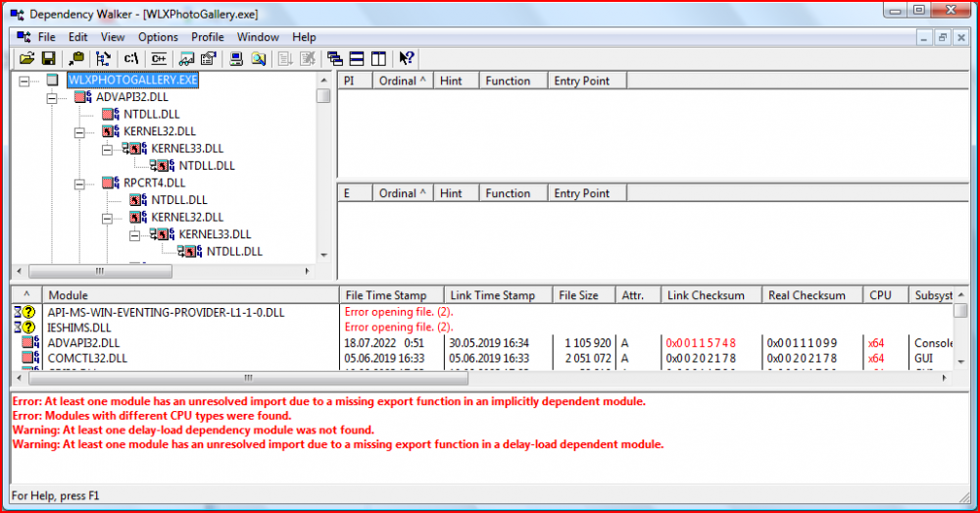Collapse the ADVAPI32.DLL tree node
The image size is (980, 513).
(52, 98)
